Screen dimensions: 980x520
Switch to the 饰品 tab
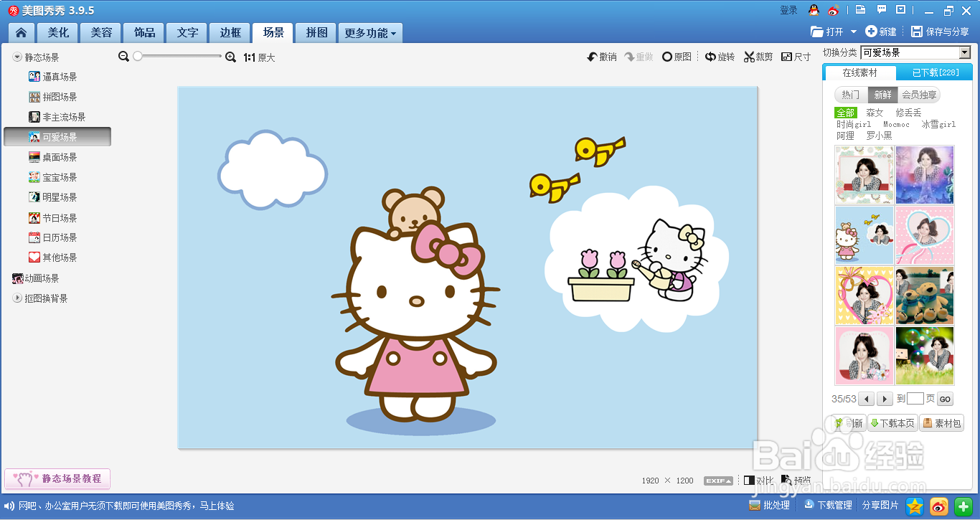(144, 33)
